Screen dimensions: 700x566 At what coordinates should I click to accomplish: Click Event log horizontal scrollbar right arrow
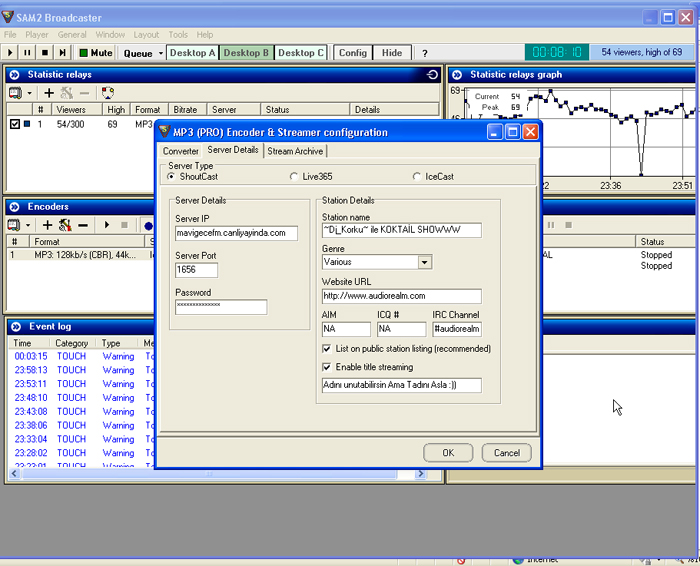[421, 473]
